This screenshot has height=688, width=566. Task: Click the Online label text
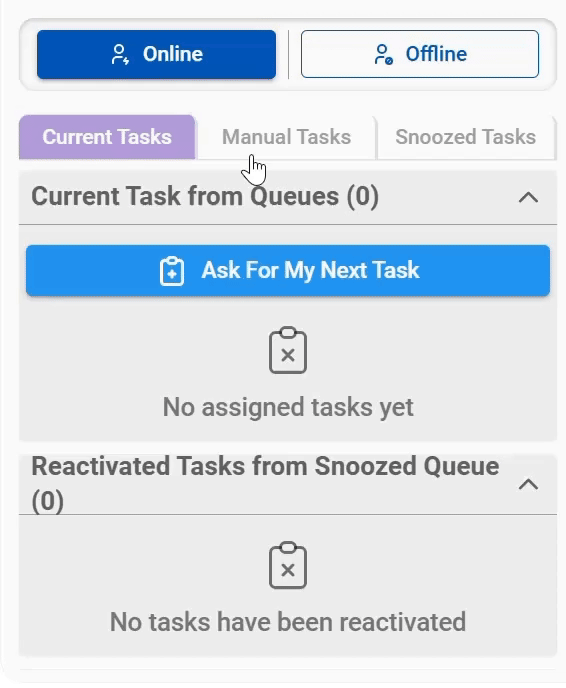[x=173, y=54]
